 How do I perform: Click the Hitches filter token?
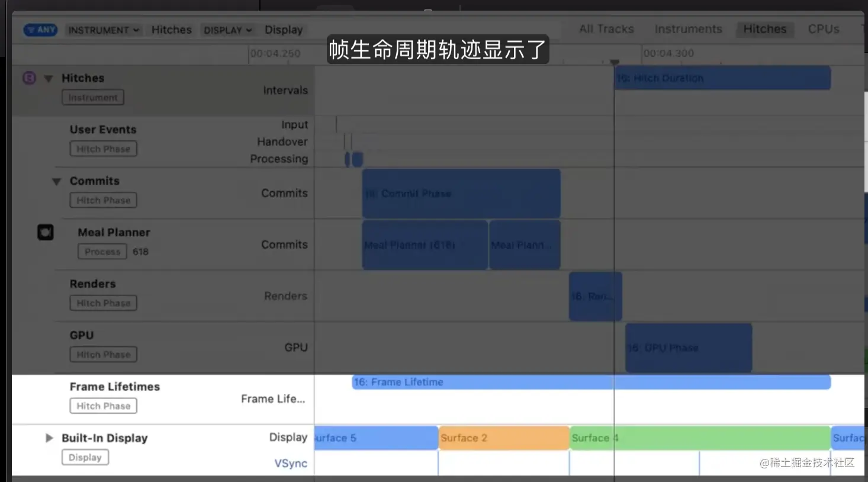pyautogui.click(x=172, y=30)
